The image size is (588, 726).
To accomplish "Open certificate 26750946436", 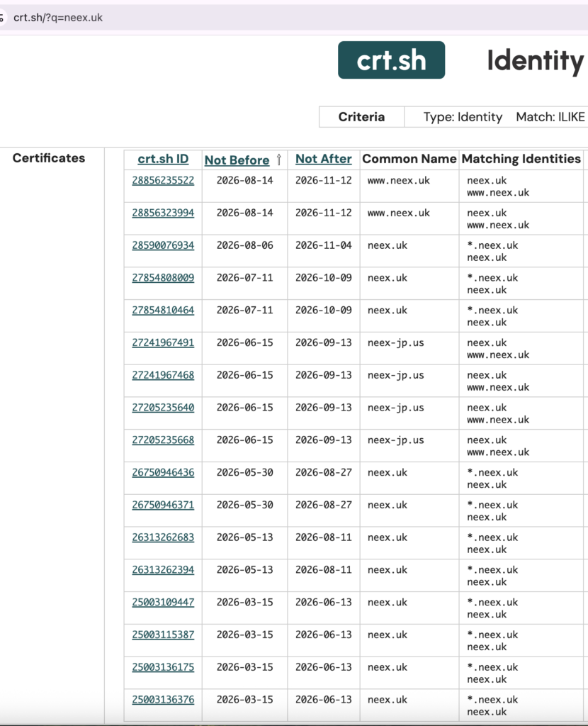I will (163, 472).
